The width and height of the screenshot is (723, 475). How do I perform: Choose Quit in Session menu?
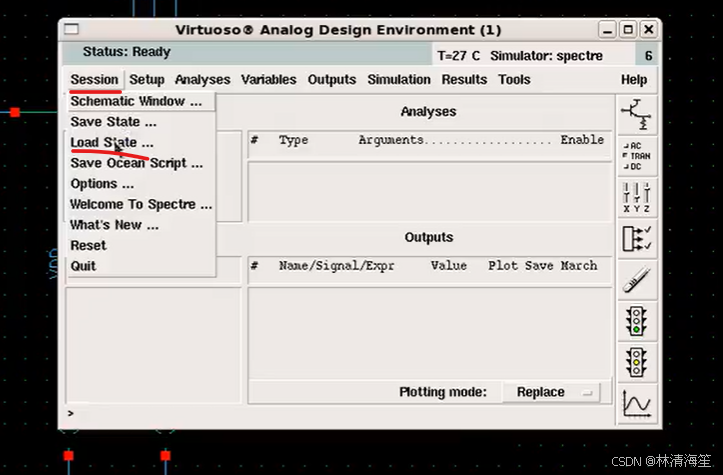click(x=141, y=266)
